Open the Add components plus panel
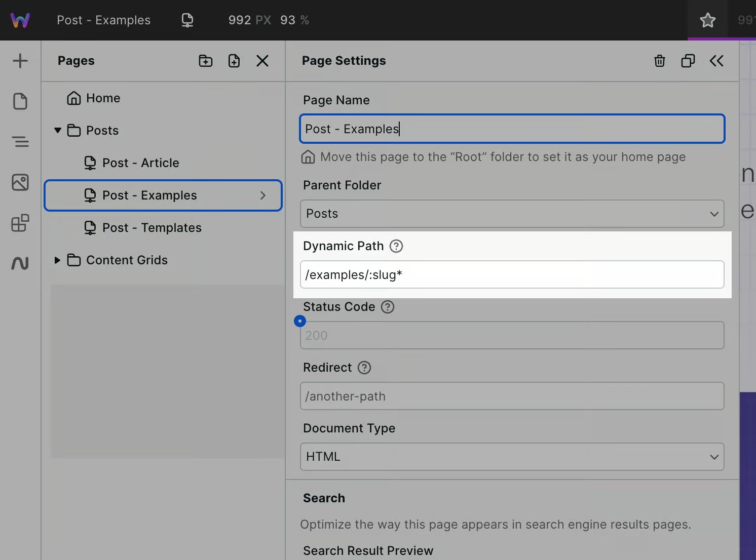The height and width of the screenshot is (560, 756). pyautogui.click(x=20, y=61)
